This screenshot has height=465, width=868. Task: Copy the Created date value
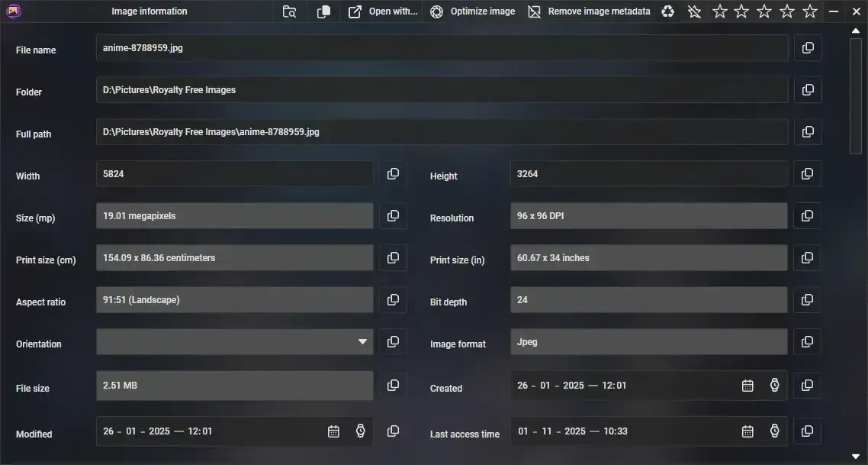pos(807,385)
